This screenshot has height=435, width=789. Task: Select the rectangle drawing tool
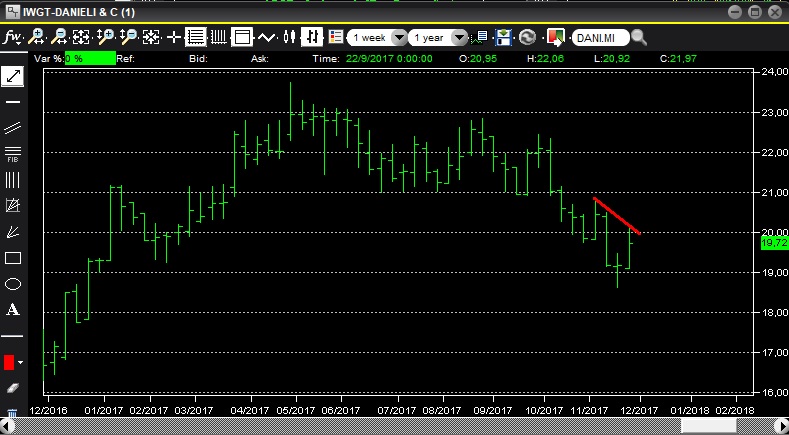(x=13, y=258)
